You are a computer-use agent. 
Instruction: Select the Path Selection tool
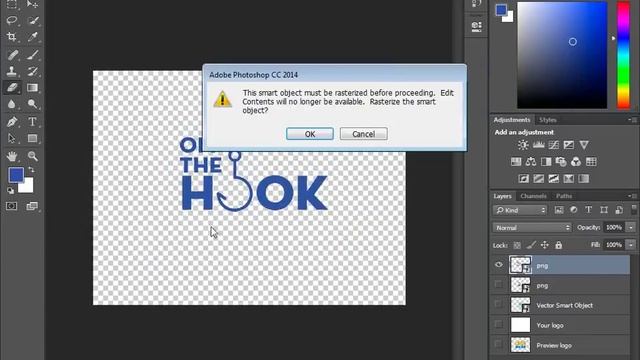tap(11, 138)
